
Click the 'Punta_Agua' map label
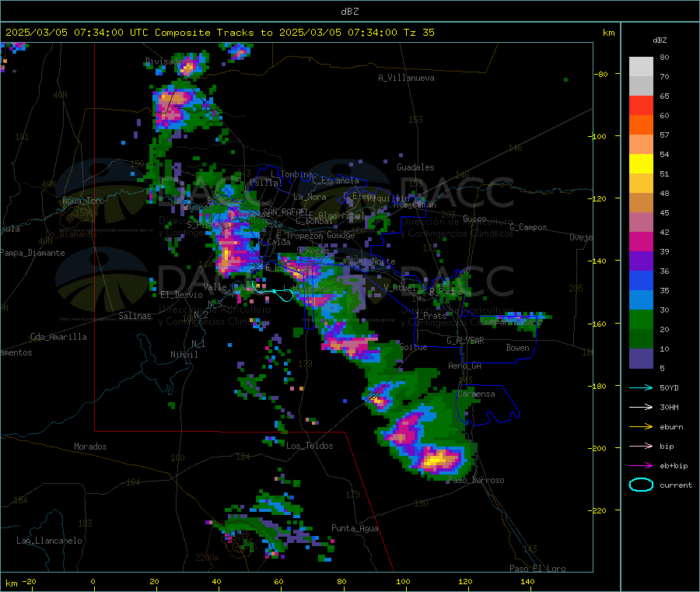tap(355, 528)
